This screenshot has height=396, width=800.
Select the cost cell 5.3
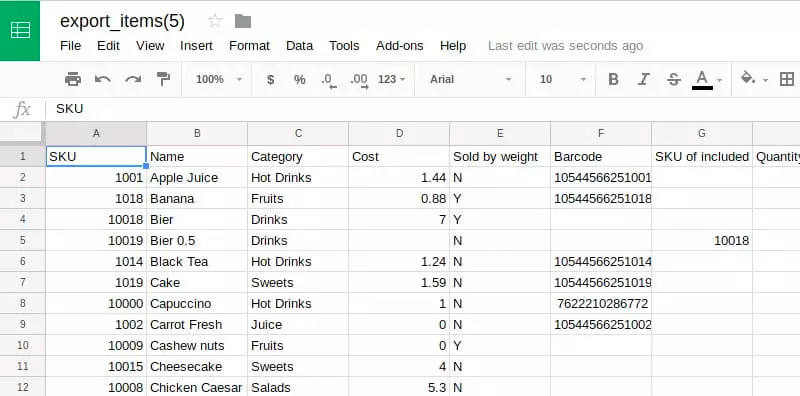399,387
